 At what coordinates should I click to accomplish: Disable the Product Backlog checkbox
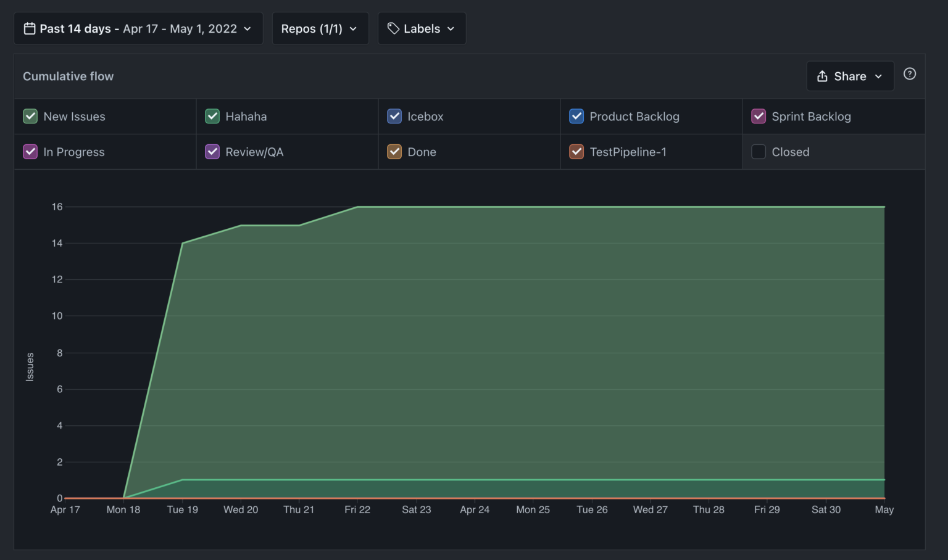pos(576,117)
